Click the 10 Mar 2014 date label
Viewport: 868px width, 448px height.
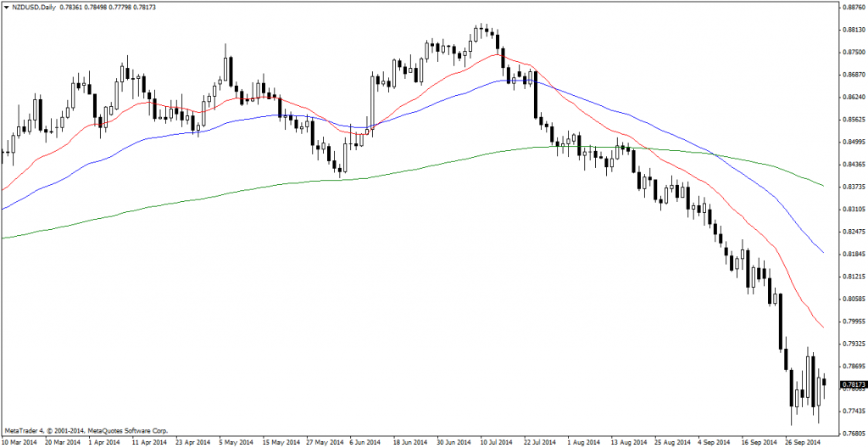point(19,442)
